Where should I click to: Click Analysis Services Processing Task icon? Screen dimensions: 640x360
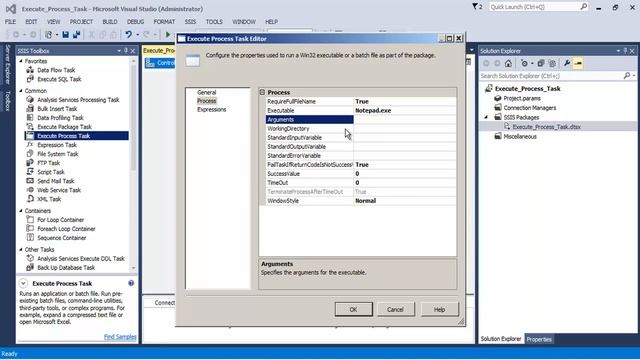coord(30,100)
